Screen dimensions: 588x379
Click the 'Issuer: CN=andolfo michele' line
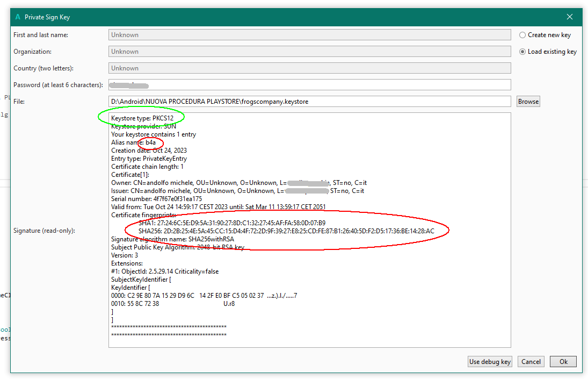pyautogui.click(x=237, y=191)
